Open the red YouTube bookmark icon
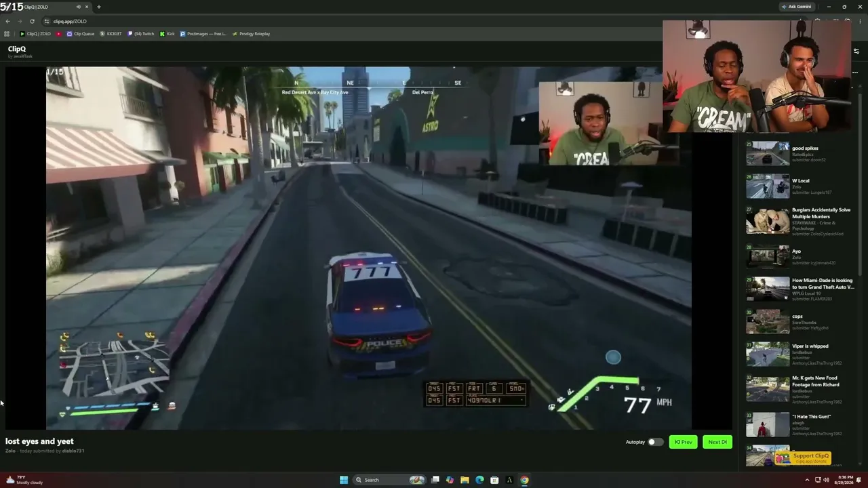The width and height of the screenshot is (868, 488). [x=58, y=34]
